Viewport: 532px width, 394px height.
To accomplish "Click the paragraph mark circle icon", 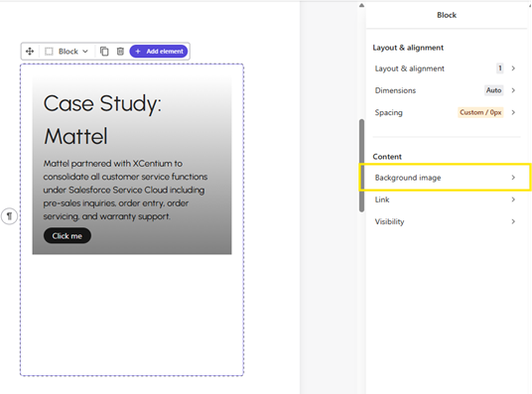I will (x=10, y=215).
